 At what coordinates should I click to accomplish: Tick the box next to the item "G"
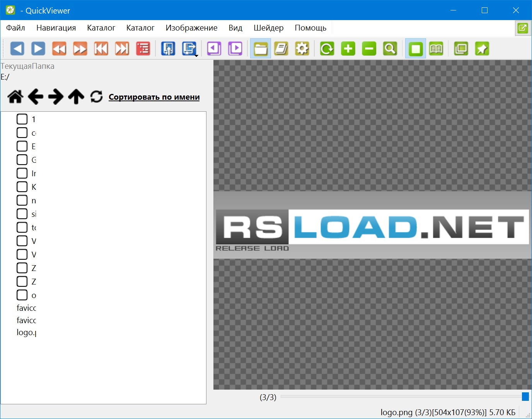[x=22, y=160]
